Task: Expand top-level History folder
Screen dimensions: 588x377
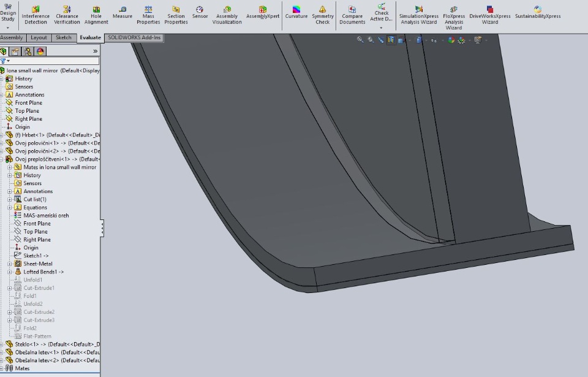Action: [x=1, y=78]
